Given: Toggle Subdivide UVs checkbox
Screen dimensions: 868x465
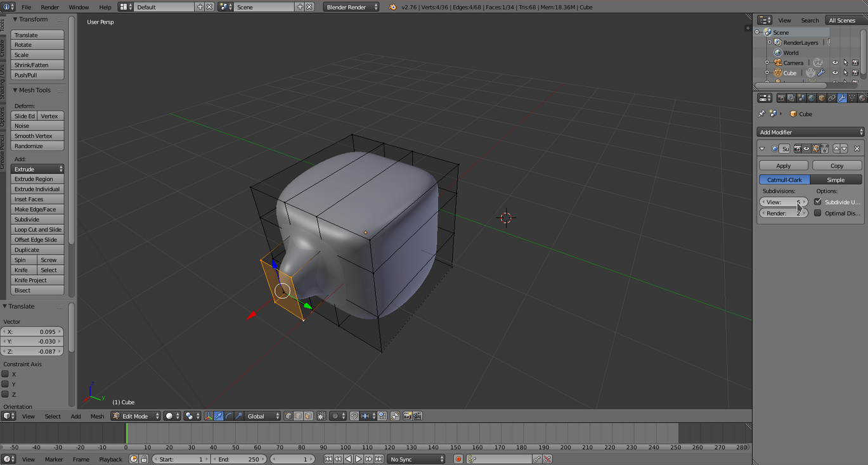Looking at the screenshot, I should point(818,202).
